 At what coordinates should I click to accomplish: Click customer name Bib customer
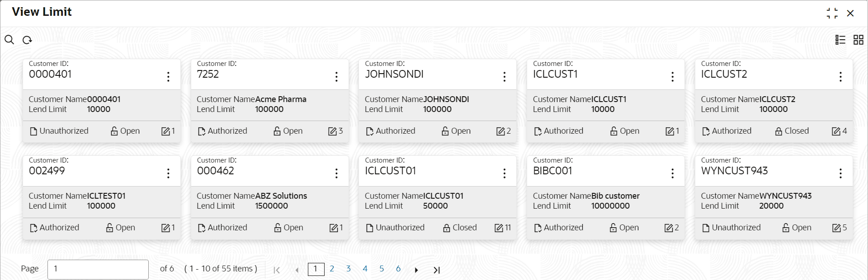coord(615,196)
